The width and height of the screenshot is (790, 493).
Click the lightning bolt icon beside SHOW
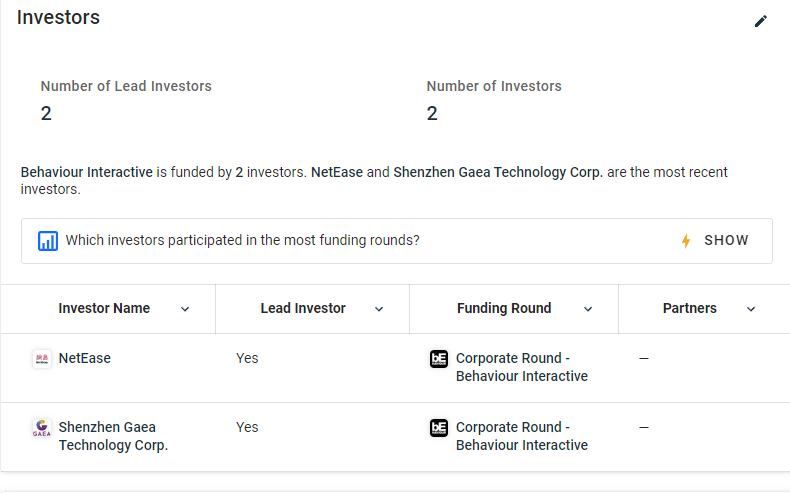(x=686, y=241)
